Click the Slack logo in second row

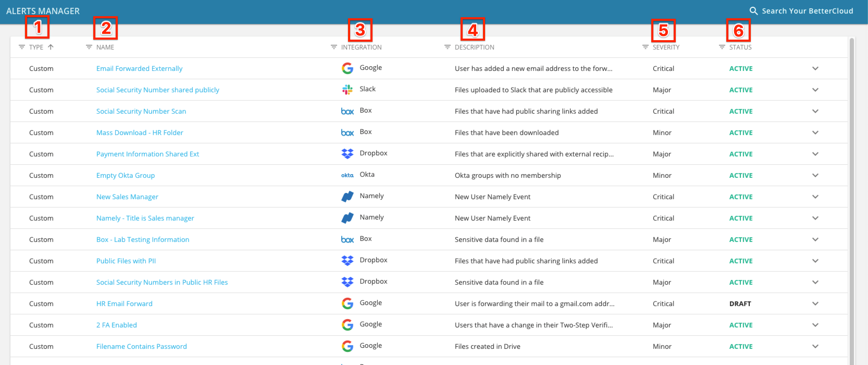tap(348, 90)
